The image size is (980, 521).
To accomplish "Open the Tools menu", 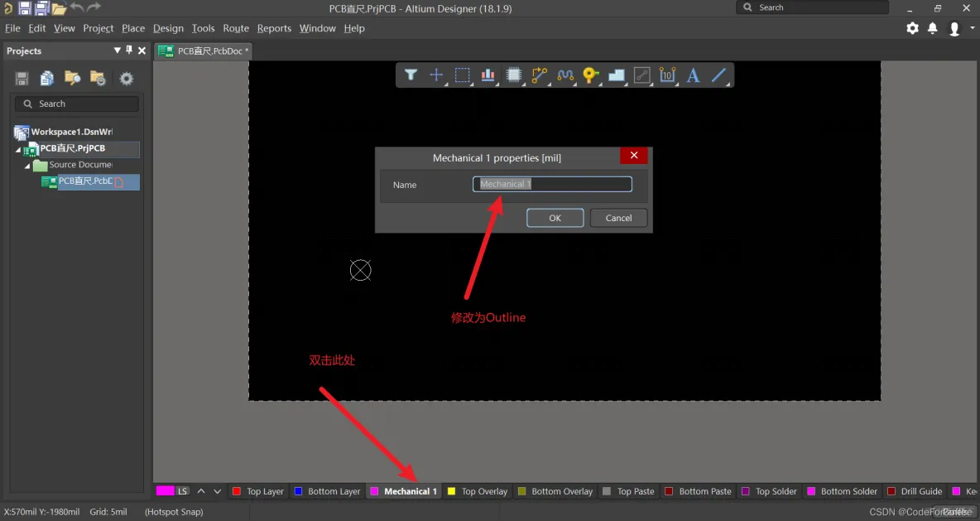I will point(203,28).
